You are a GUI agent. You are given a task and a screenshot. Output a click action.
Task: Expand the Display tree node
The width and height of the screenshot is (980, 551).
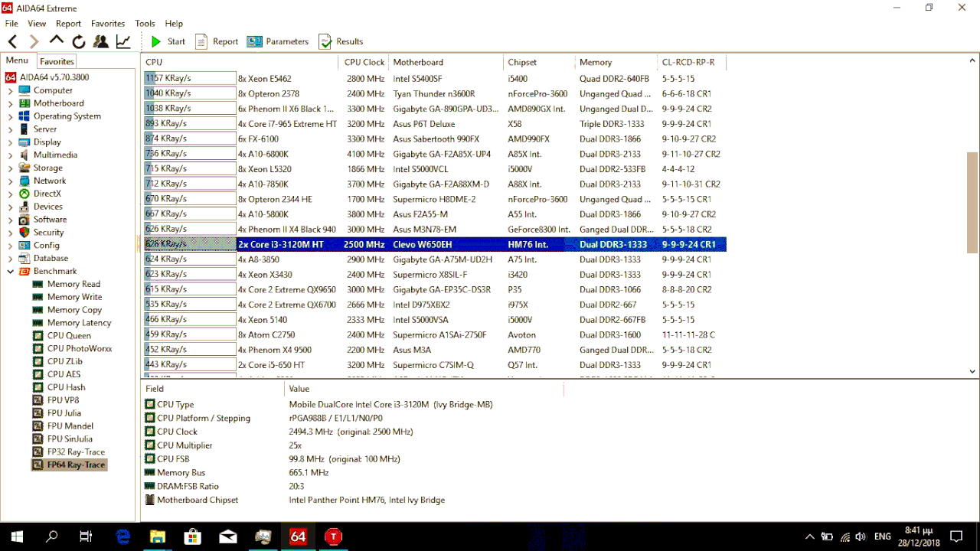pos(11,142)
